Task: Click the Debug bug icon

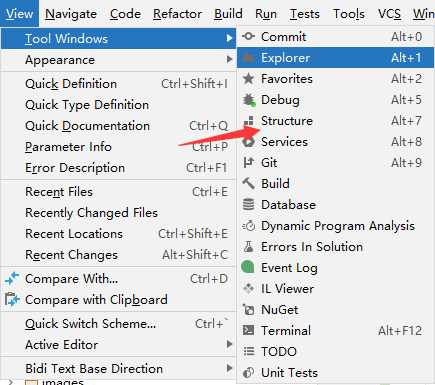Action: [x=249, y=100]
